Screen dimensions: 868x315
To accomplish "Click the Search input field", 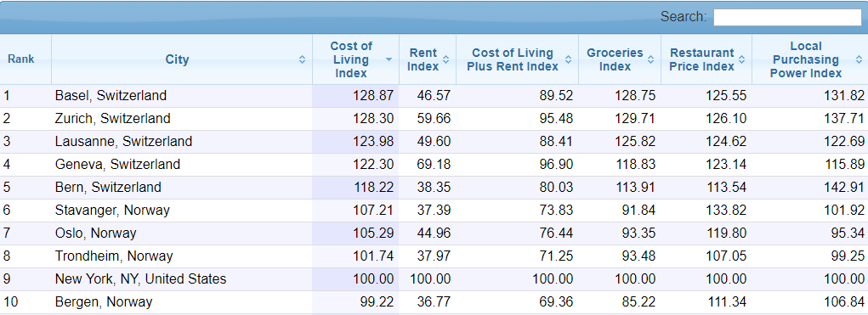I will click(787, 17).
